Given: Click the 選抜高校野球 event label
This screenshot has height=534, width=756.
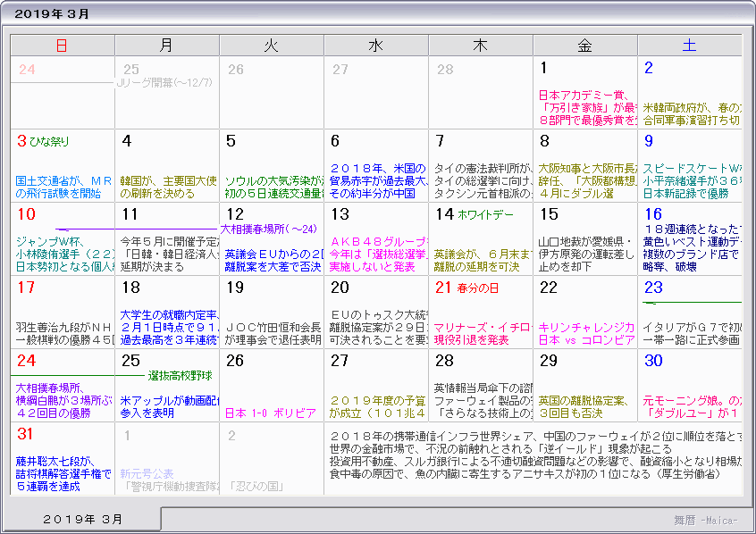Looking at the screenshot, I should click(180, 375).
